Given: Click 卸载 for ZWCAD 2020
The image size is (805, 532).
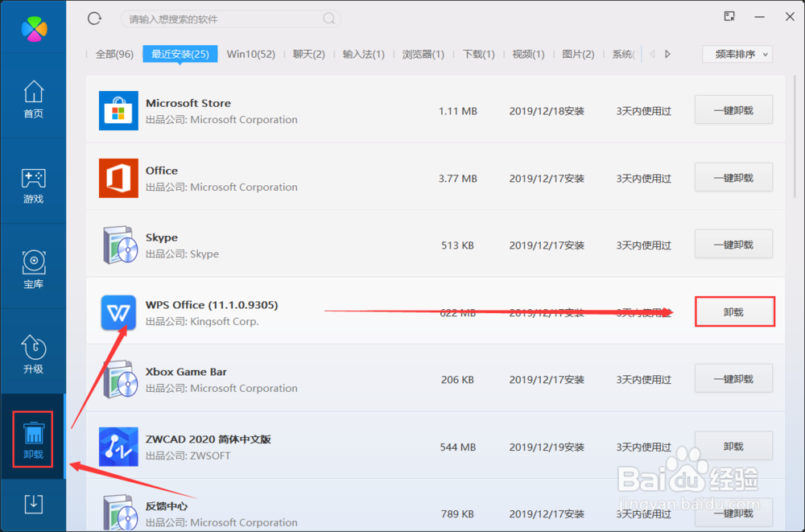Looking at the screenshot, I should (733, 446).
